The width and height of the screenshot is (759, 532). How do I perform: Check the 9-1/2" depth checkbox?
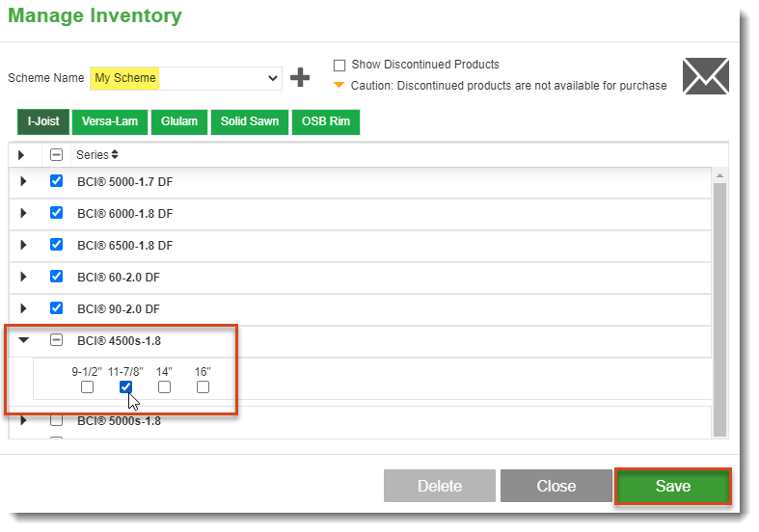click(87, 386)
